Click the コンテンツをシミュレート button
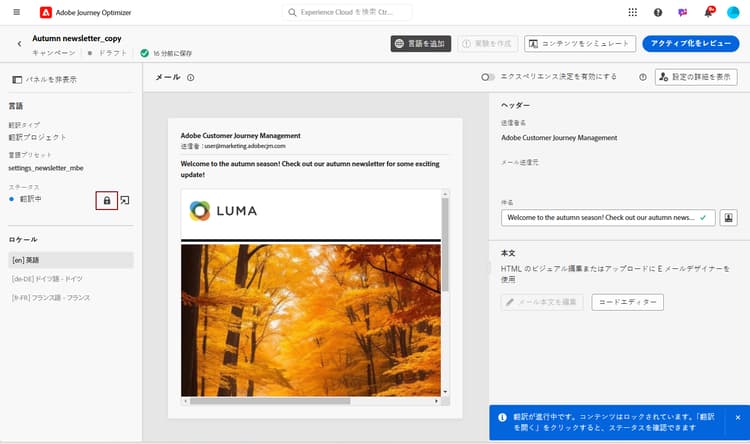This screenshot has height=444, width=750. click(580, 44)
